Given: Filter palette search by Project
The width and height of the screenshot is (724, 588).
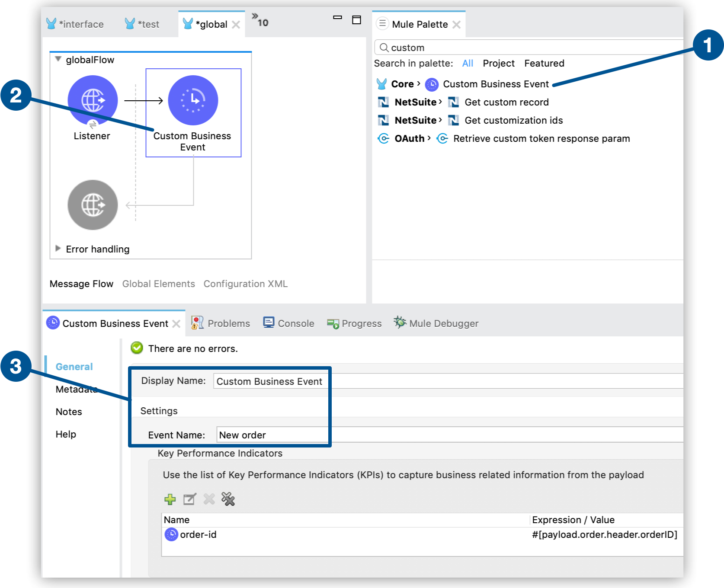Looking at the screenshot, I should 498,64.
